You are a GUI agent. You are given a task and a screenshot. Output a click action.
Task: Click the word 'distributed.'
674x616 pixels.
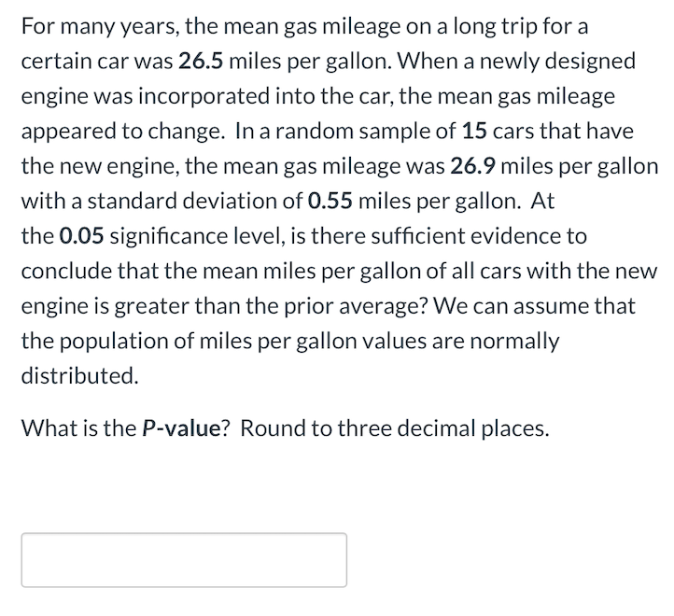(x=80, y=376)
